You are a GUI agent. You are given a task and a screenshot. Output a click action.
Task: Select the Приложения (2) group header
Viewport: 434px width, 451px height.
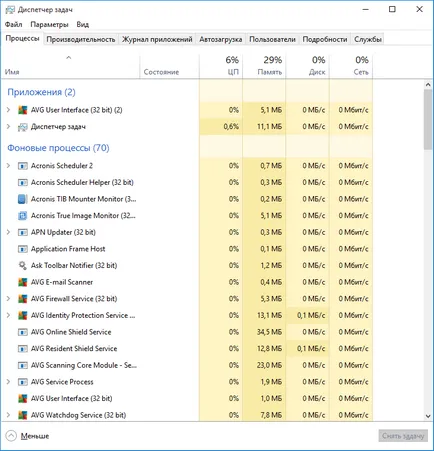coord(41,92)
